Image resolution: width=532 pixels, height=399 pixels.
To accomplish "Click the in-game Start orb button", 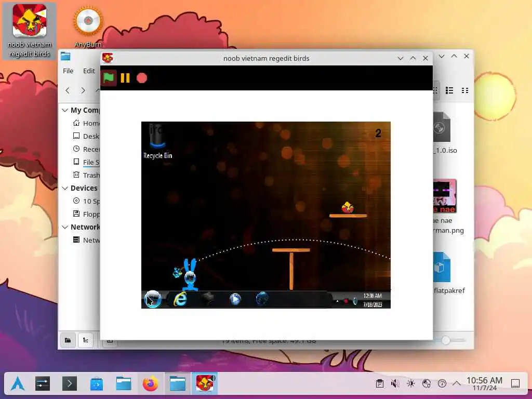I will pyautogui.click(x=153, y=299).
